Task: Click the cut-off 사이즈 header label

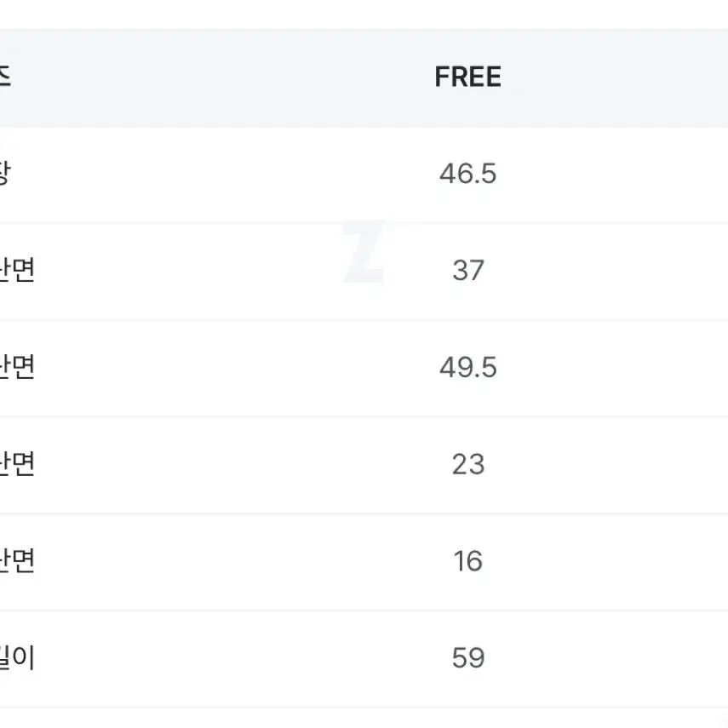Action: (x=4, y=77)
